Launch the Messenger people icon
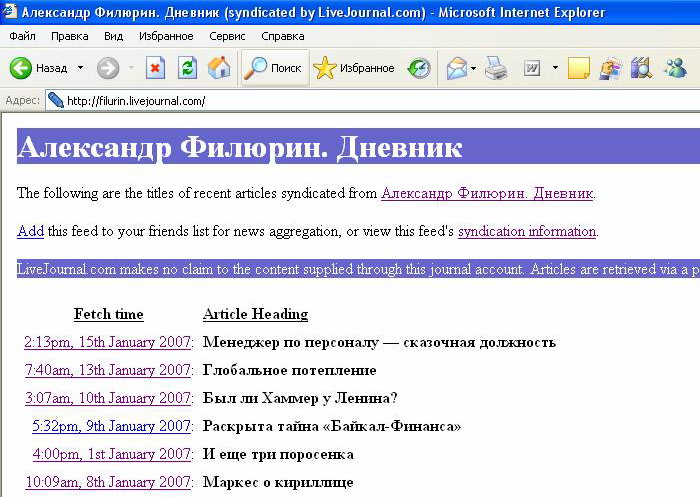 (x=675, y=68)
